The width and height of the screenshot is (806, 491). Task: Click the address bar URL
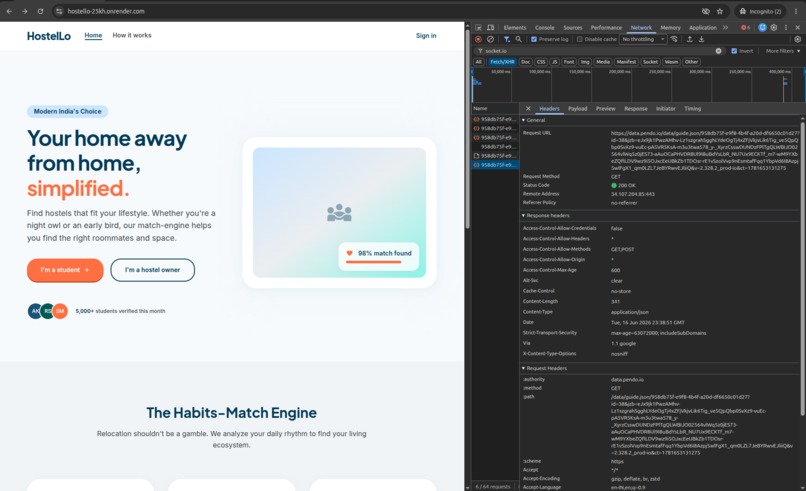pyautogui.click(x=106, y=11)
